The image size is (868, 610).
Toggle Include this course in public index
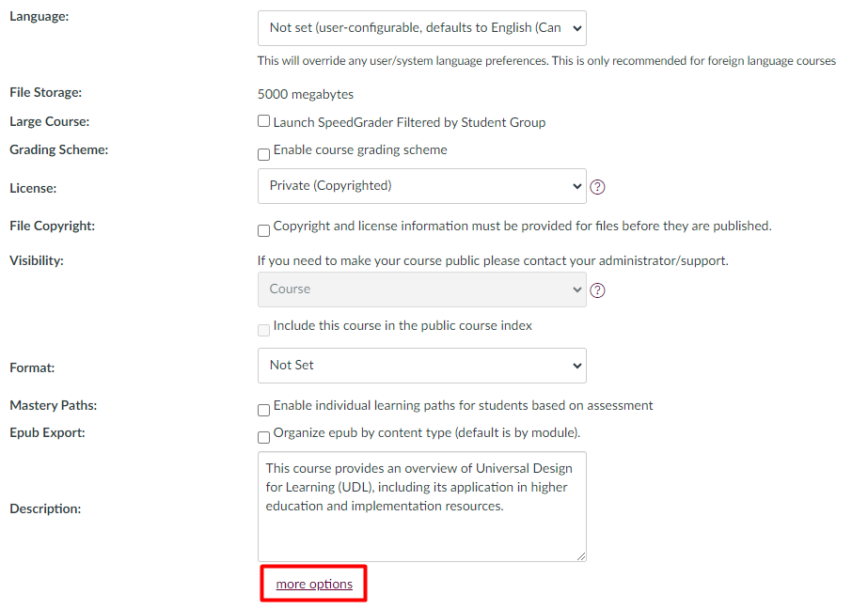coord(264,331)
